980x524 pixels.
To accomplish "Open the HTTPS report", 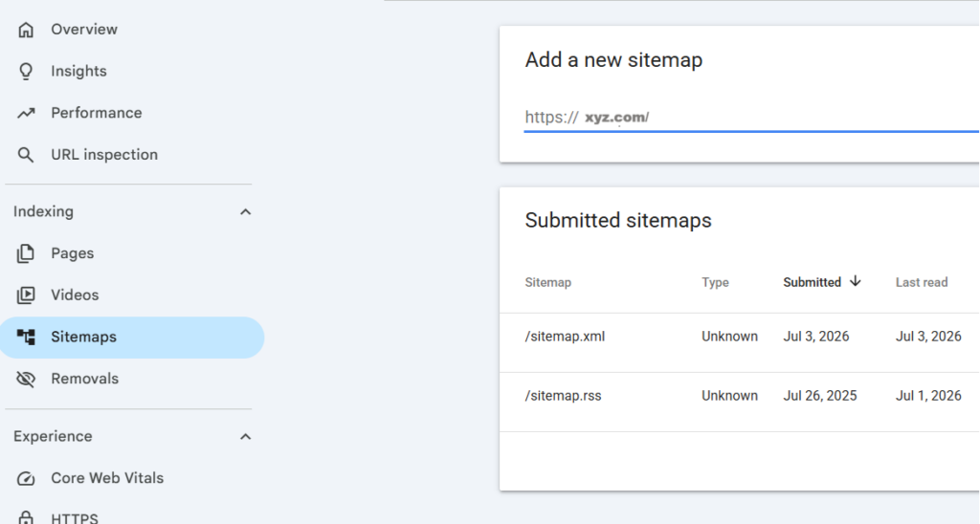I will pos(75,517).
